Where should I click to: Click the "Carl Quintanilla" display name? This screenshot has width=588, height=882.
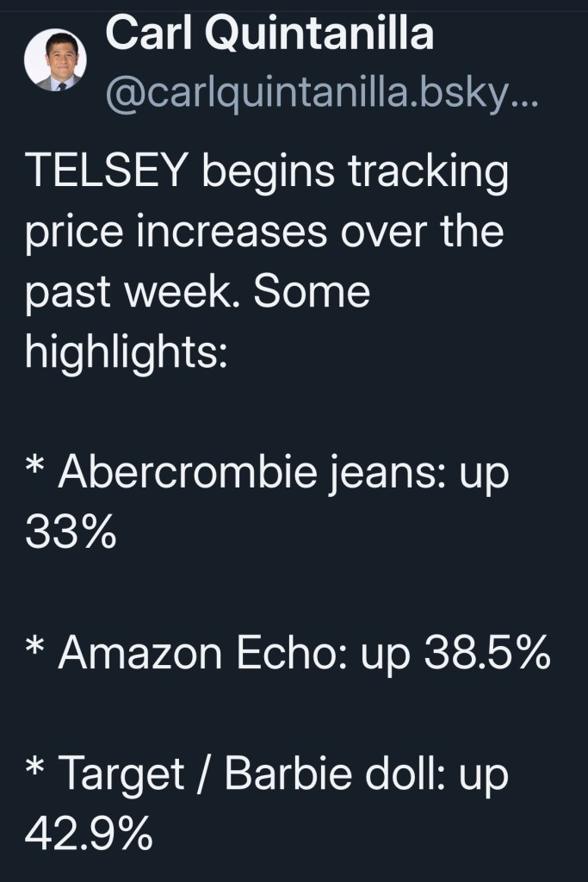[269, 36]
